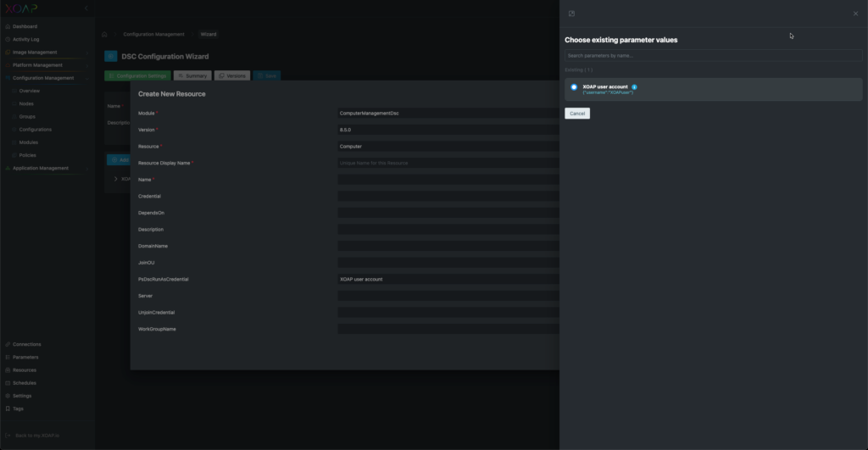Close the parameter values drawer
The width and height of the screenshot is (868, 450).
click(856, 14)
